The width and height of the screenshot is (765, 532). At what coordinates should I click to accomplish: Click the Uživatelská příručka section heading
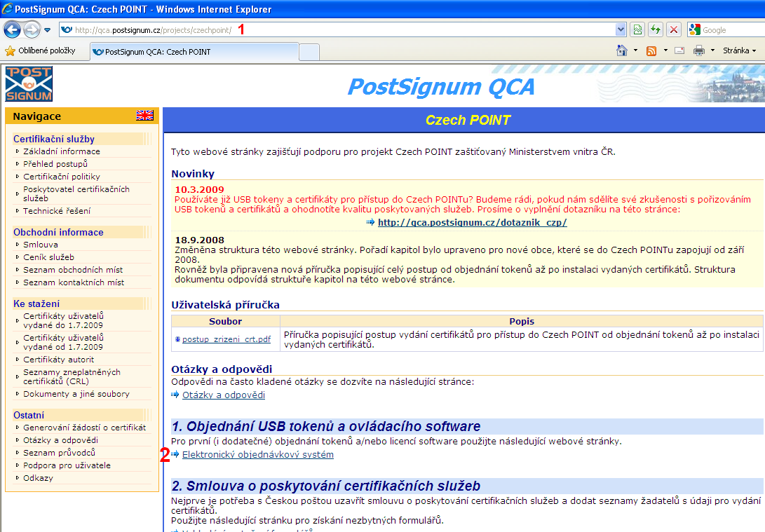[x=225, y=305]
